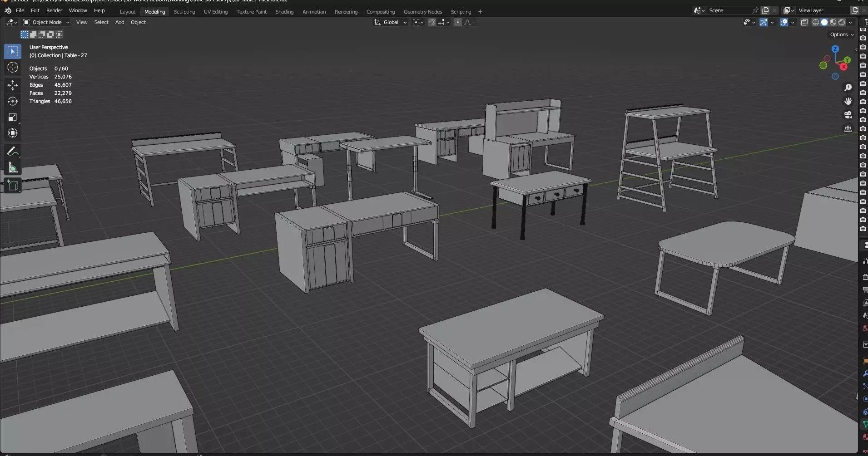
Task: Open the viewport Select menu
Action: [101, 22]
